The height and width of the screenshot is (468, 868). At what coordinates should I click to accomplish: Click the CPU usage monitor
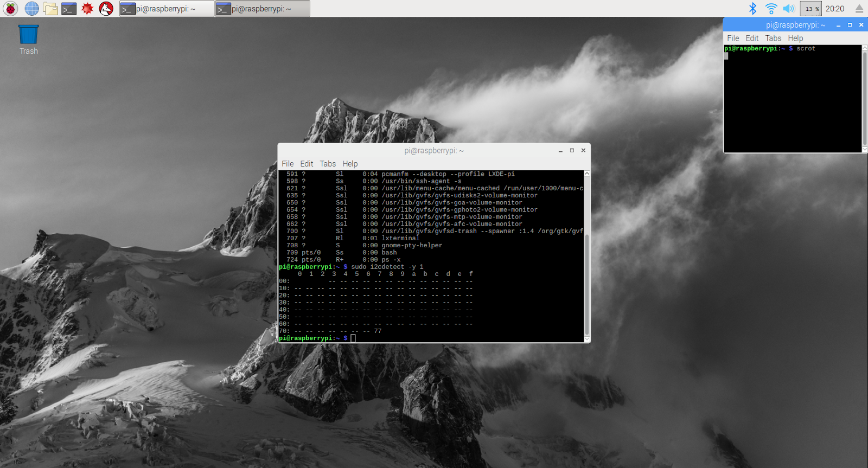[811, 9]
